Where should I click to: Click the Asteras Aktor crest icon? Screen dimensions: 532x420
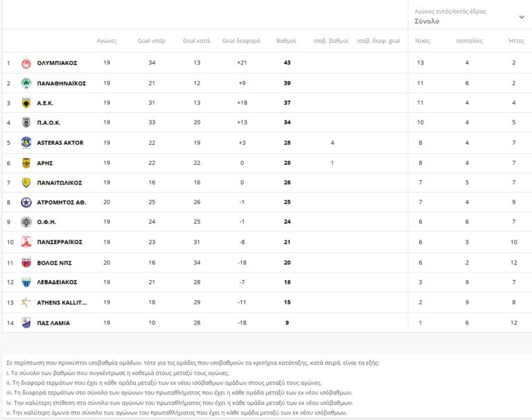[26, 143]
